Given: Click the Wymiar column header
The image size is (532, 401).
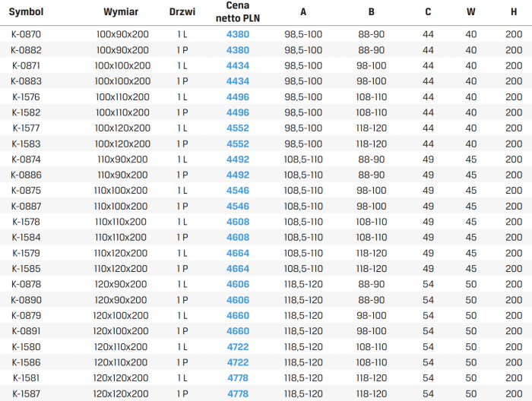Looking at the screenshot, I should click(121, 12).
